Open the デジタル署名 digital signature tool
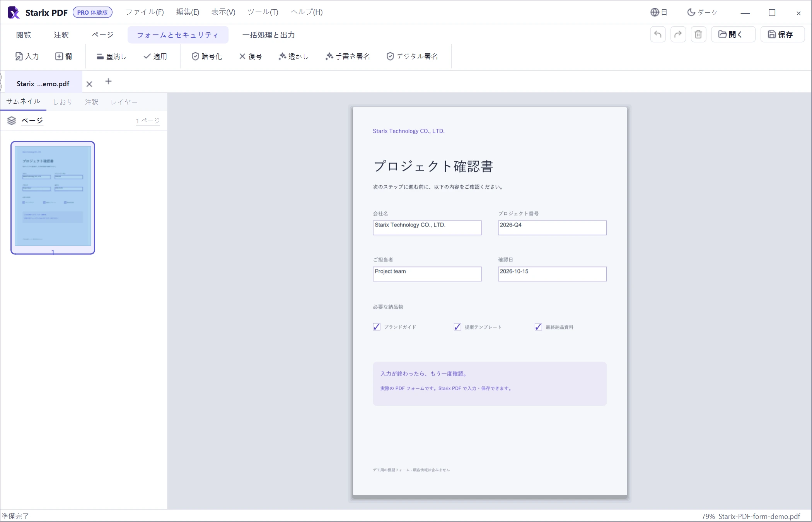This screenshot has width=812, height=522. click(x=412, y=56)
